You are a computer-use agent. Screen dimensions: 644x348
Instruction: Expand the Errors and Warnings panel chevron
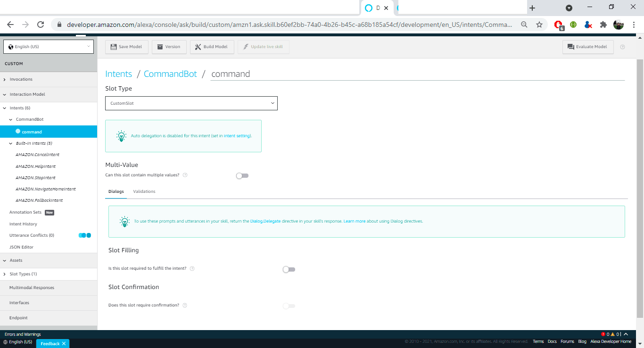coord(626,334)
